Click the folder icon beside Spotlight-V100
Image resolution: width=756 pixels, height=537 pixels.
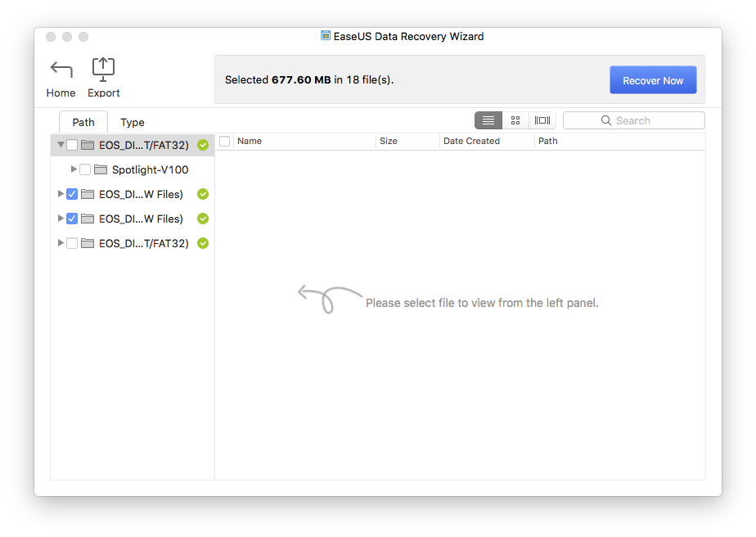pyautogui.click(x=101, y=169)
